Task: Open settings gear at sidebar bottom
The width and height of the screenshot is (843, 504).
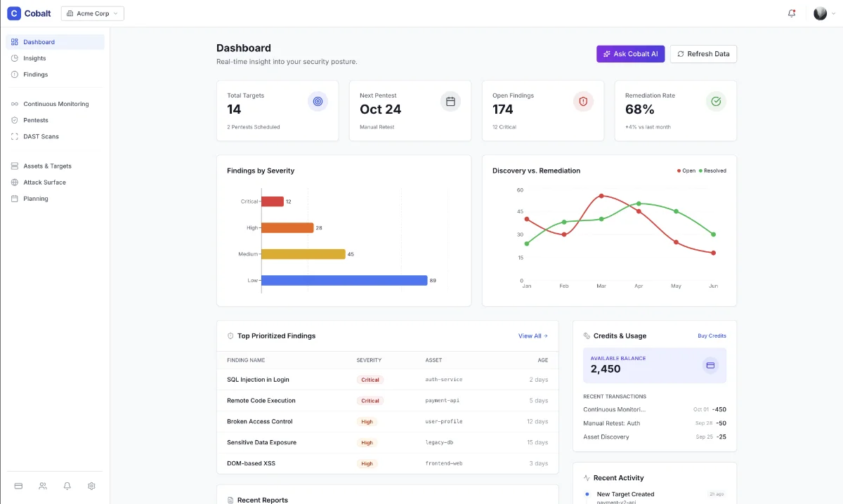Action: pyautogui.click(x=91, y=486)
